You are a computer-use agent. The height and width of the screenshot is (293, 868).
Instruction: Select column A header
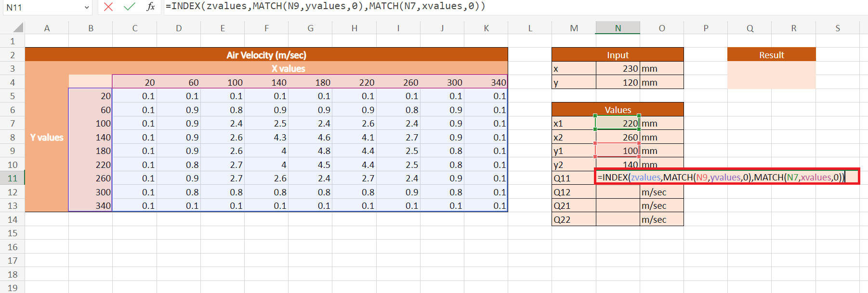pyautogui.click(x=47, y=28)
